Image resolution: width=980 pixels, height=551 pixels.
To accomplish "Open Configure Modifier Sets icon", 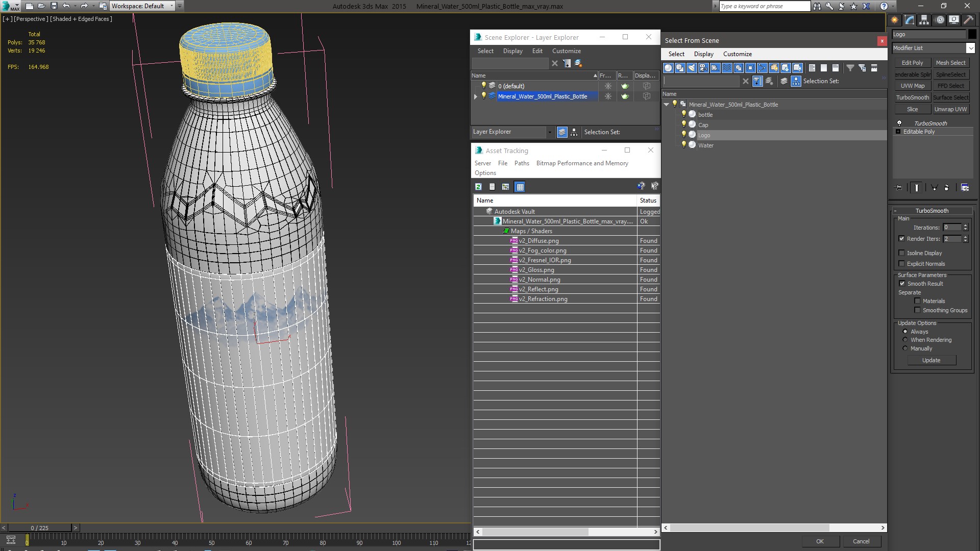I will click(x=965, y=188).
